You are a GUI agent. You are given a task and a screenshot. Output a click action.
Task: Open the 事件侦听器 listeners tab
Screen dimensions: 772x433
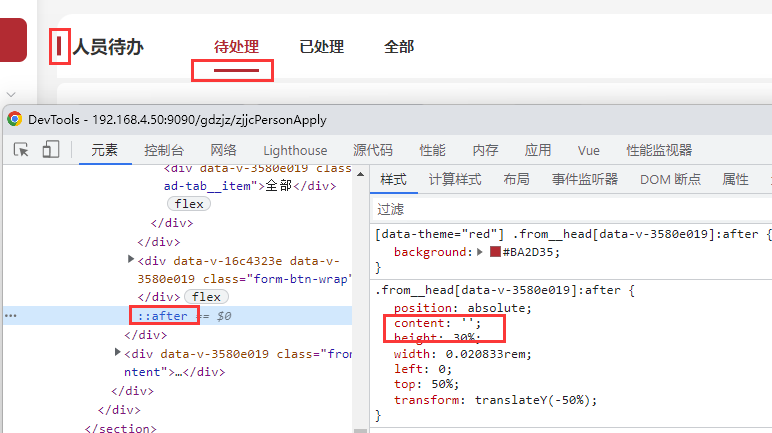pyautogui.click(x=585, y=179)
